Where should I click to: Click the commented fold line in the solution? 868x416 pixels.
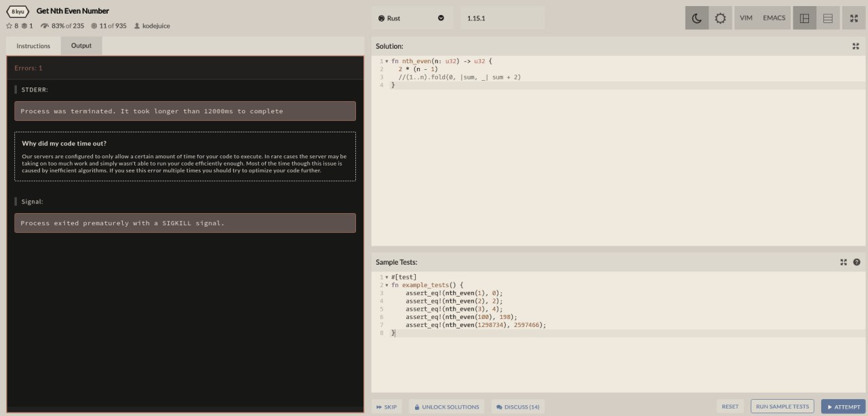pos(459,77)
